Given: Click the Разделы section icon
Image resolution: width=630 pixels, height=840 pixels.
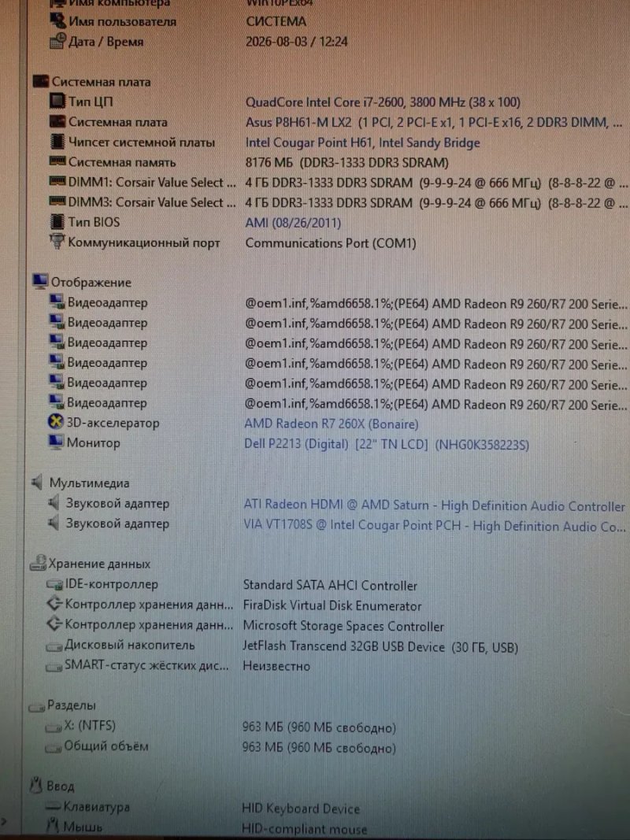Looking at the screenshot, I should (x=36, y=707).
